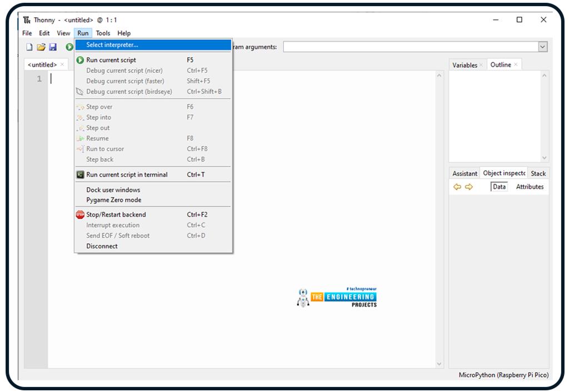This screenshot has width=569, height=392.
Task: Save the script using the floppy disk icon
Action: (53, 47)
